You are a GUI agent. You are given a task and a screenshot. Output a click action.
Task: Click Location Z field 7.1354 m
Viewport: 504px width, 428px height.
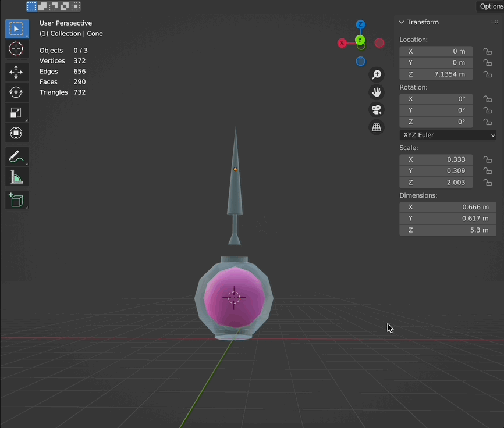[x=436, y=74]
